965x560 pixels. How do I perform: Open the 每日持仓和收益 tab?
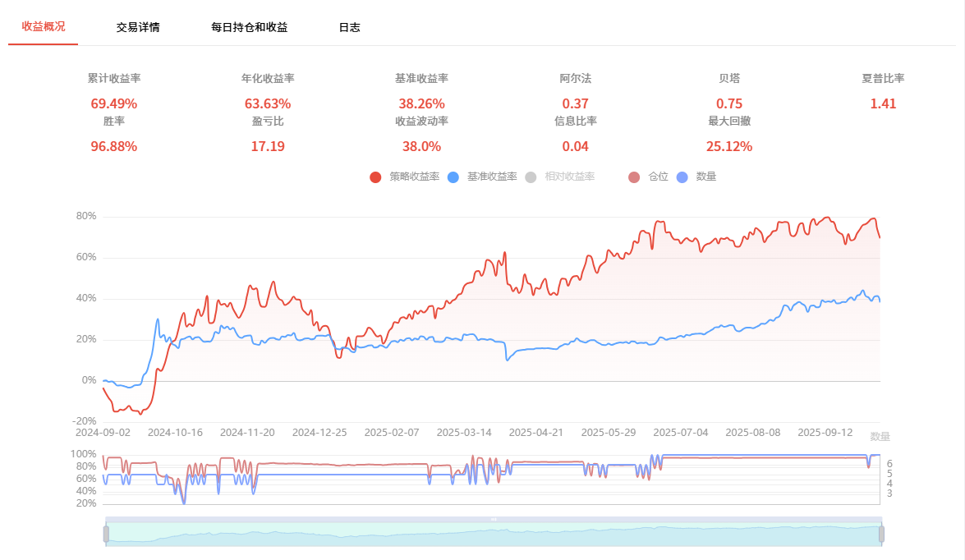point(249,27)
